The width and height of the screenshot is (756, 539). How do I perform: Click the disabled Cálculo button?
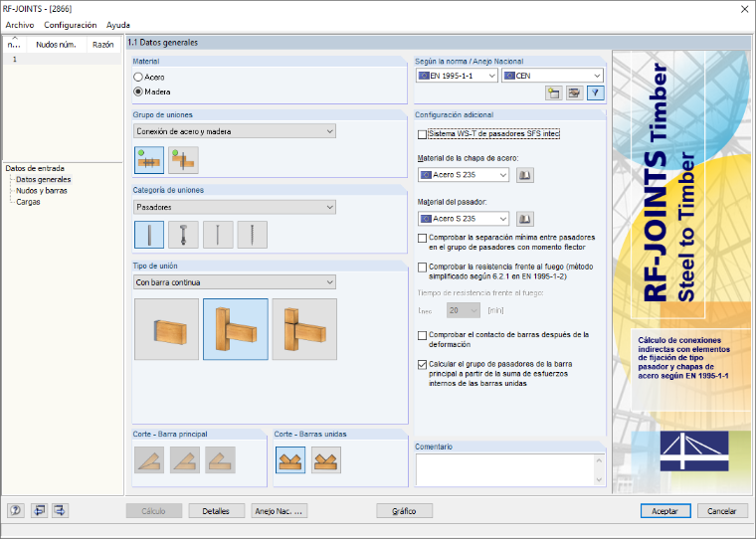point(154,510)
